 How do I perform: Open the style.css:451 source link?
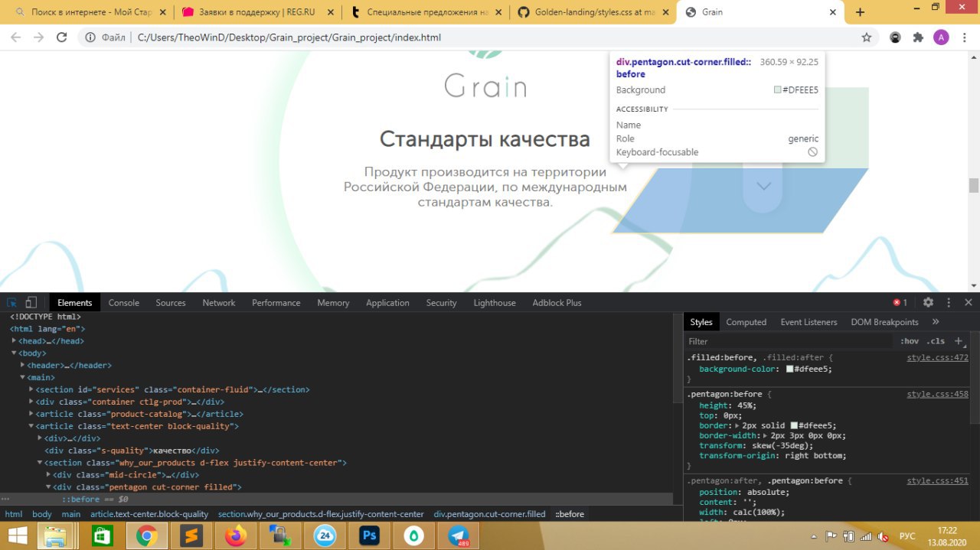[937, 480]
